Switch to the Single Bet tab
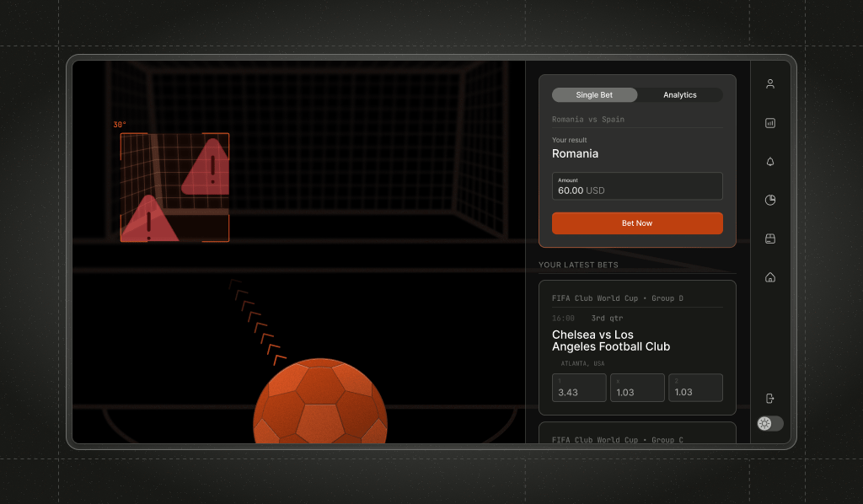863x504 pixels. (x=594, y=95)
